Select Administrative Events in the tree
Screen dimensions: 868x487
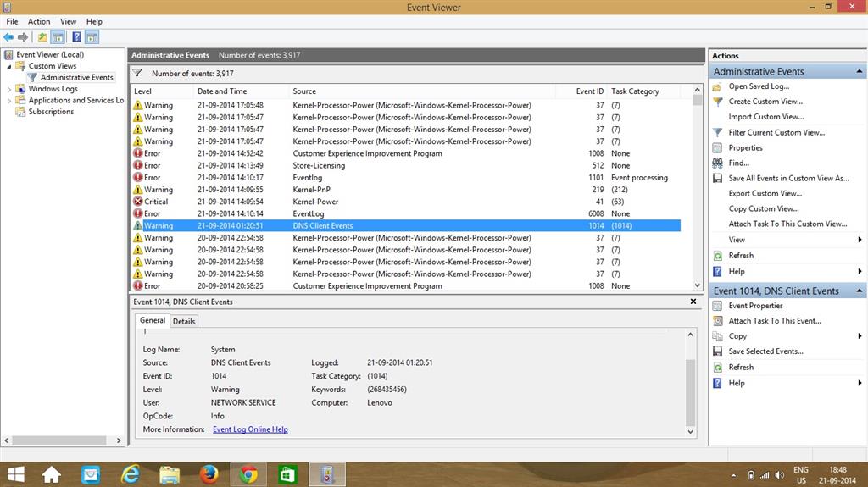76,77
